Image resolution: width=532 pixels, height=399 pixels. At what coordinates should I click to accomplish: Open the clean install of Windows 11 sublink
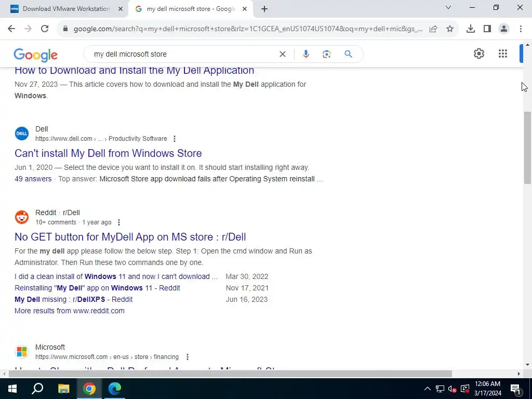point(116,276)
